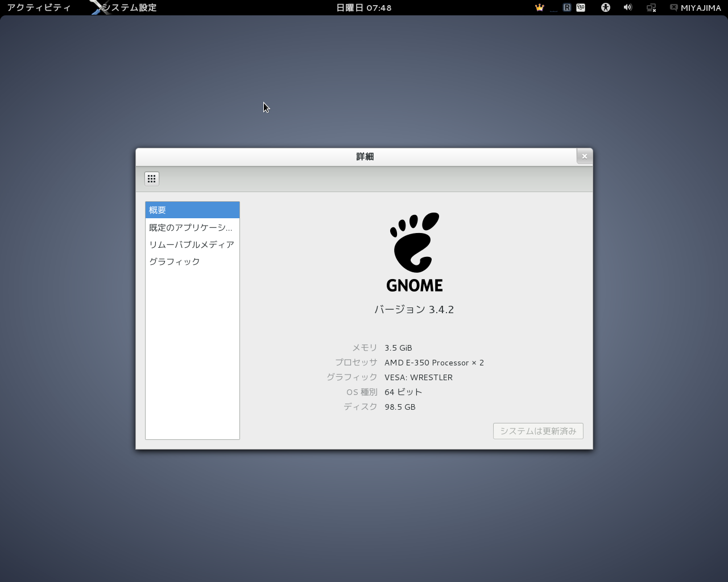Screen dimensions: 728x582
Task: Click the all settings grid icon
Action: click(x=151, y=178)
